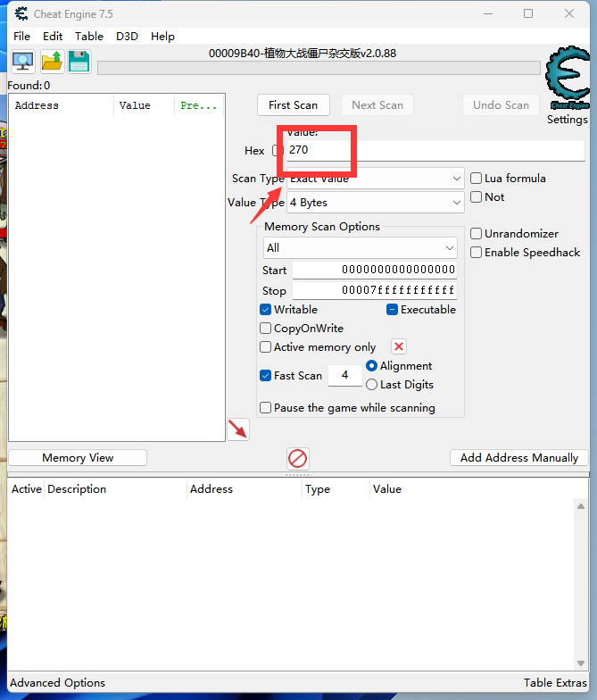Click the Open Process computer icon
Screen dimensions: 597x700
22,62
